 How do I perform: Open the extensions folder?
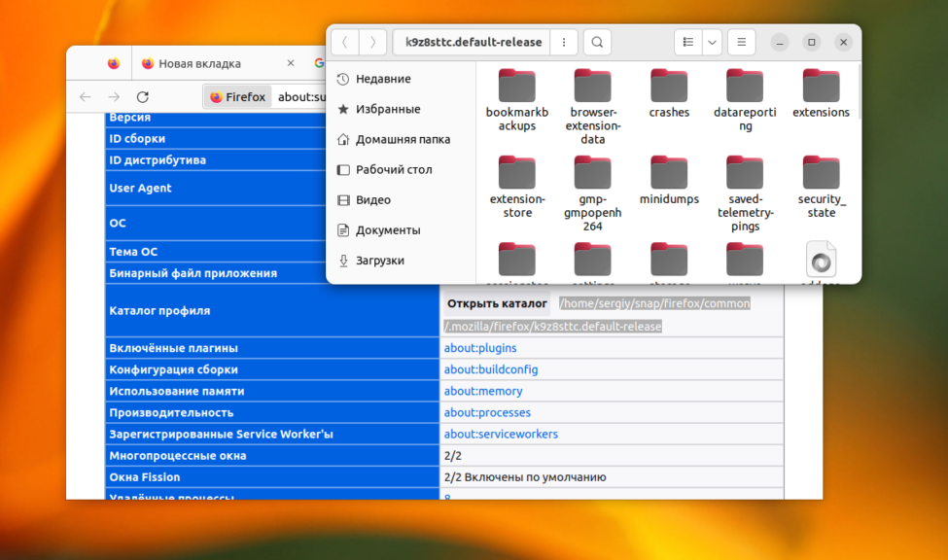click(821, 93)
